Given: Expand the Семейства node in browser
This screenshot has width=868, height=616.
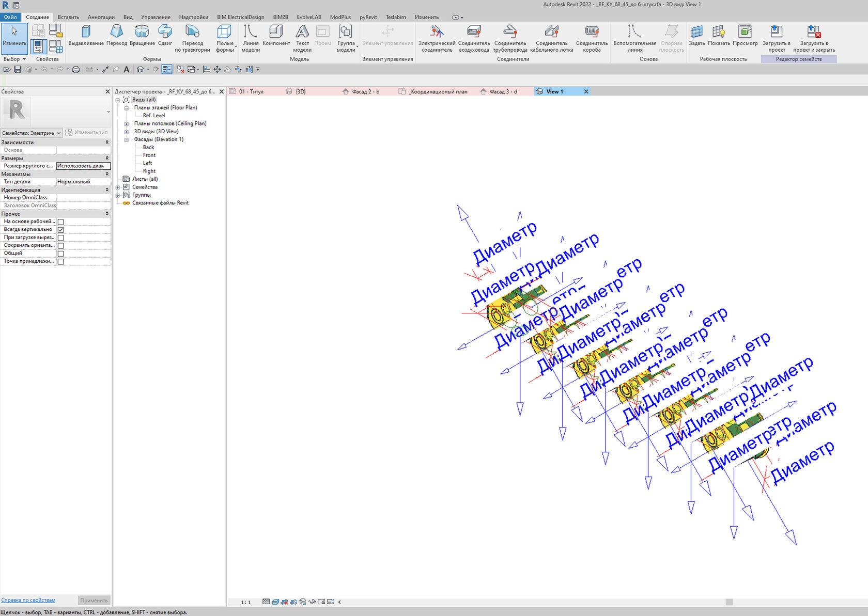Looking at the screenshot, I should coord(118,187).
